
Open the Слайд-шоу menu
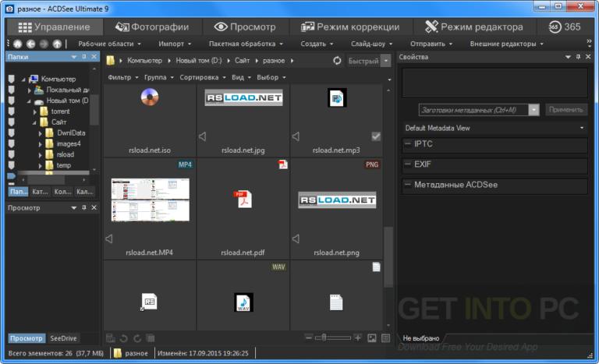[371, 44]
